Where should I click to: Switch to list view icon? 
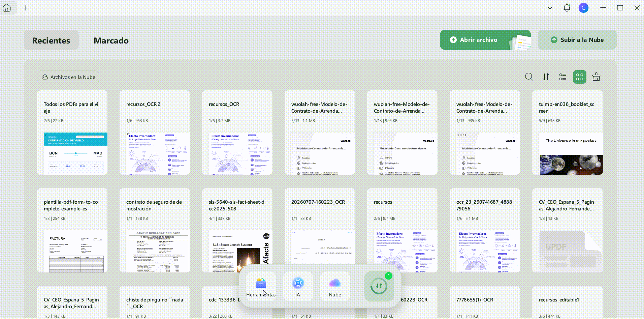(563, 77)
